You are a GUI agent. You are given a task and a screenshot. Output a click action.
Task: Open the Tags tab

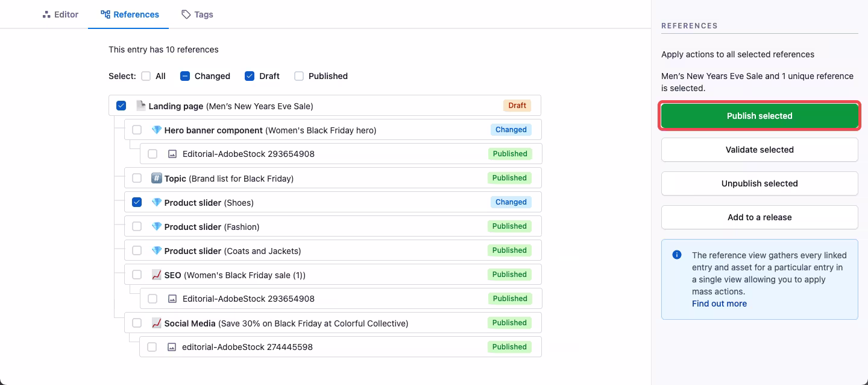tap(197, 14)
